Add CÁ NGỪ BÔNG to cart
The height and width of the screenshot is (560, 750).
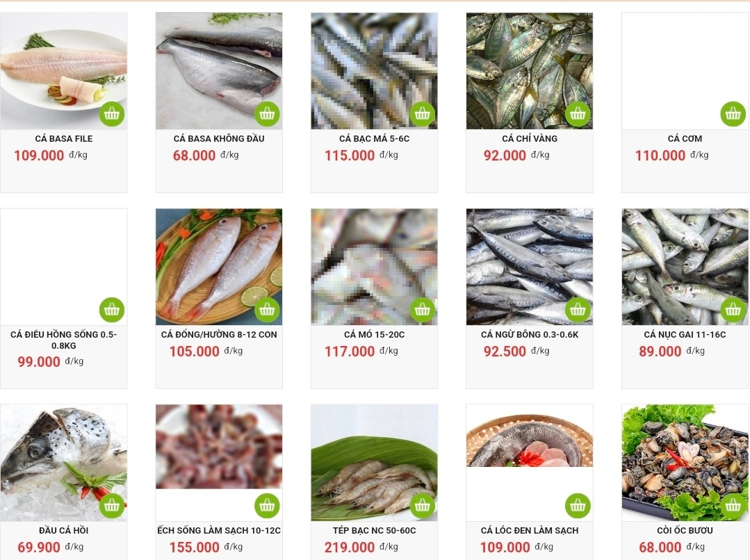click(578, 310)
